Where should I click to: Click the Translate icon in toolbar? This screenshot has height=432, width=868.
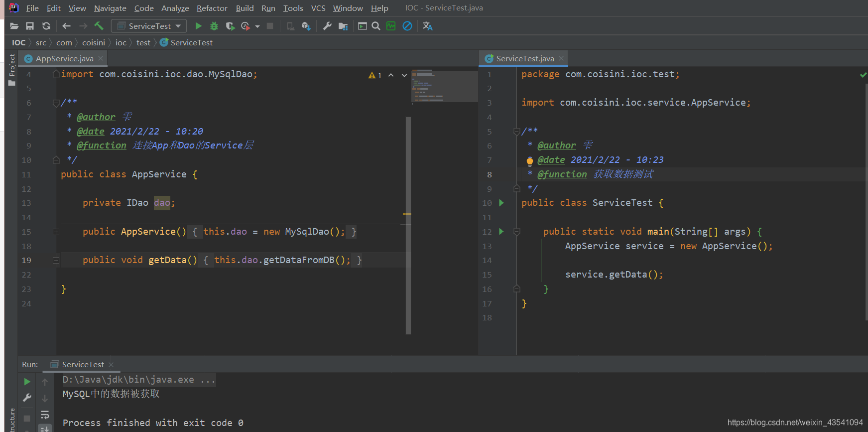(428, 26)
